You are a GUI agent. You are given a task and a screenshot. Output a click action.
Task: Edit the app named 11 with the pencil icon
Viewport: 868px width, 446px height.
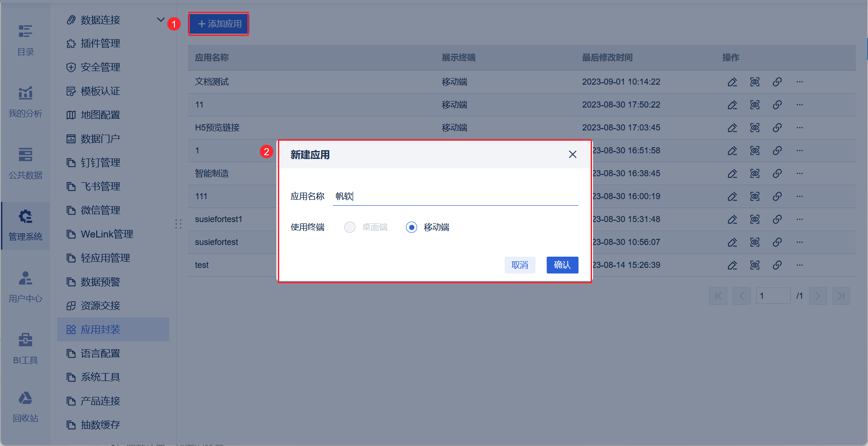[x=732, y=105]
